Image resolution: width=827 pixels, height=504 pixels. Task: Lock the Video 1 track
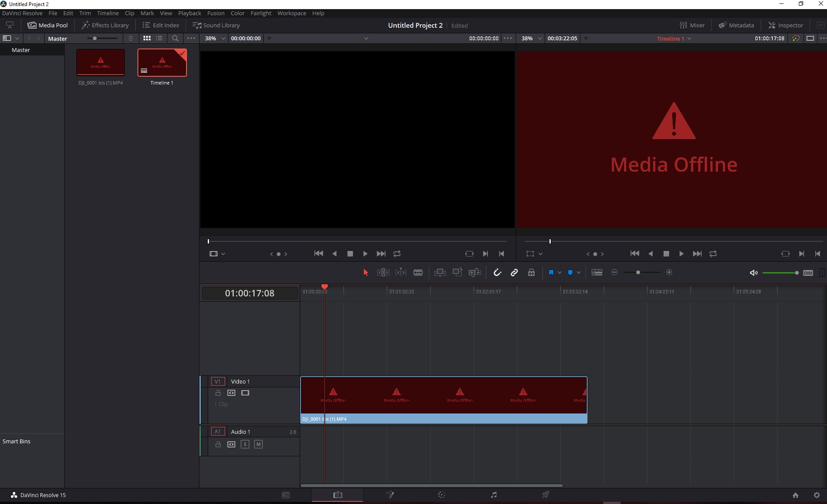tap(218, 393)
